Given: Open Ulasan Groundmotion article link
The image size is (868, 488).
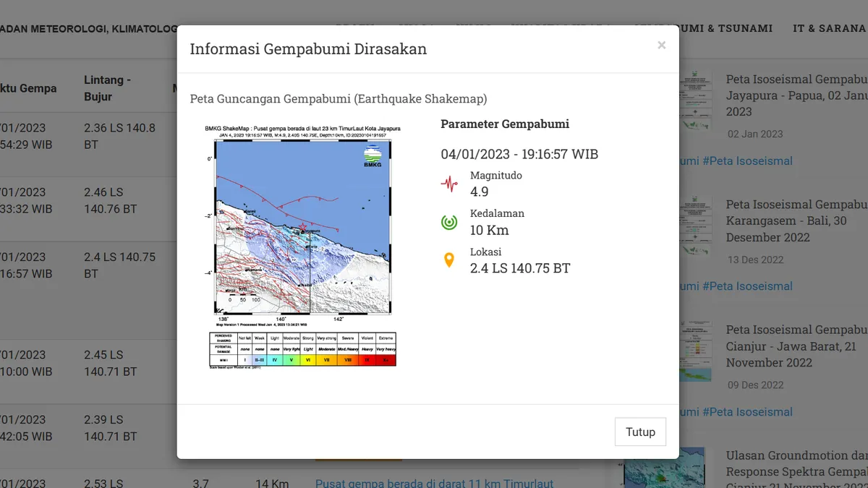Looking at the screenshot, I should click(x=796, y=471).
